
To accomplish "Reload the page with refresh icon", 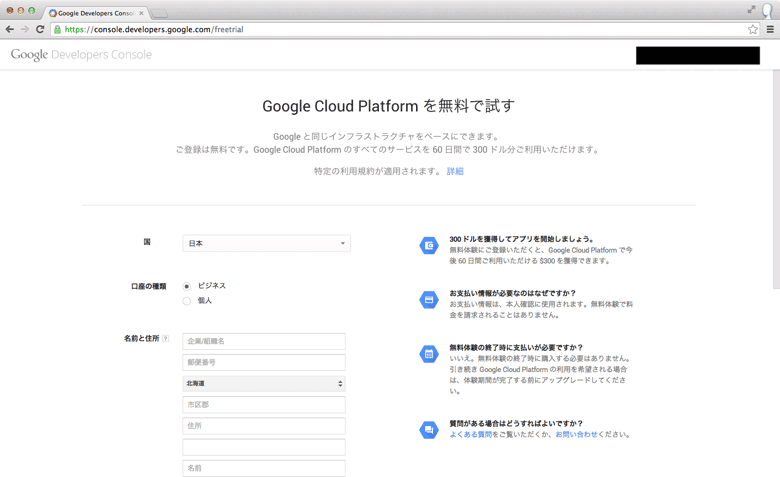I will (40, 29).
